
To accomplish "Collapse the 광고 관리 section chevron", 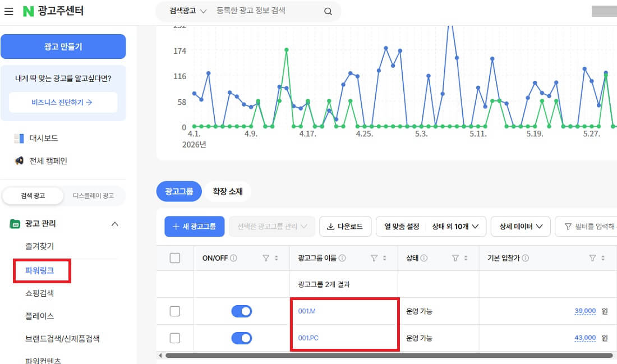I will click(x=115, y=224).
